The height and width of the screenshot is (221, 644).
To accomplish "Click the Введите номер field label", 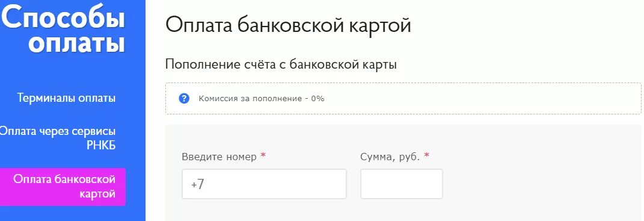I will [219, 157].
